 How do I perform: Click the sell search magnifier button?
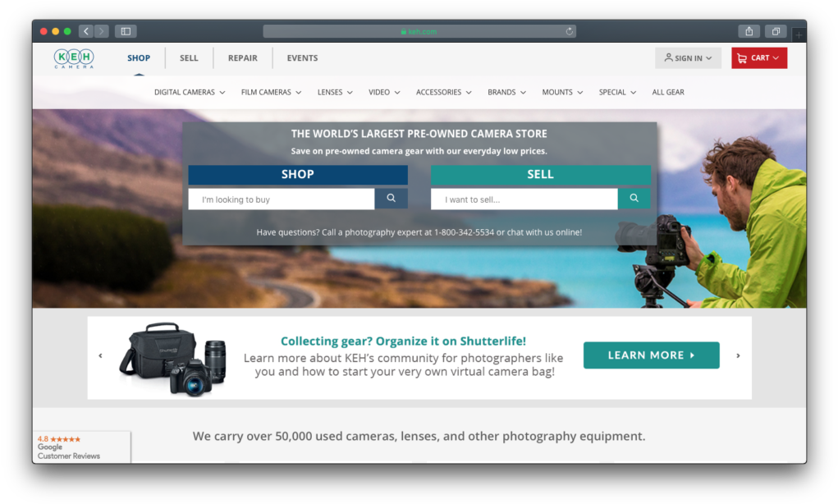[x=634, y=199]
